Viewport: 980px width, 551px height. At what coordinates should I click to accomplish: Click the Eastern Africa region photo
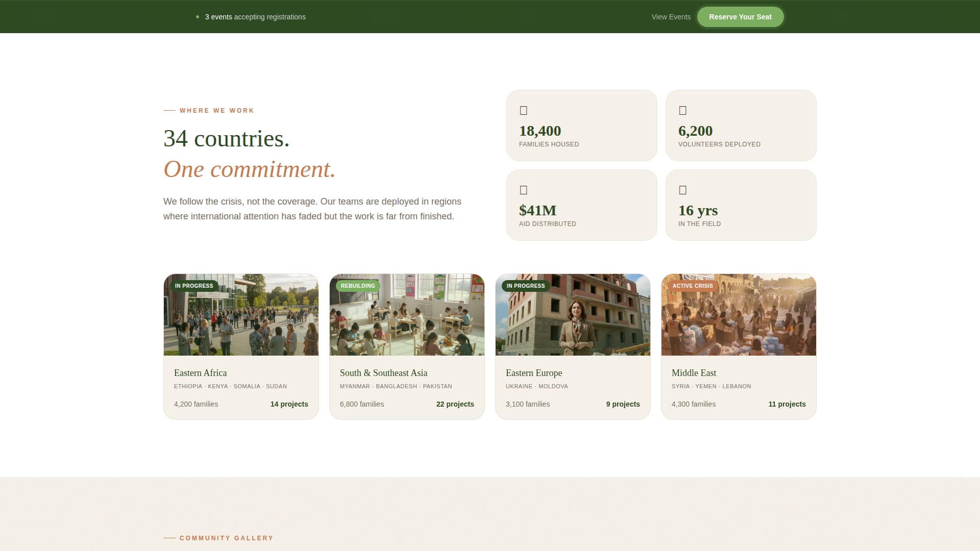[x=241, y=314]
